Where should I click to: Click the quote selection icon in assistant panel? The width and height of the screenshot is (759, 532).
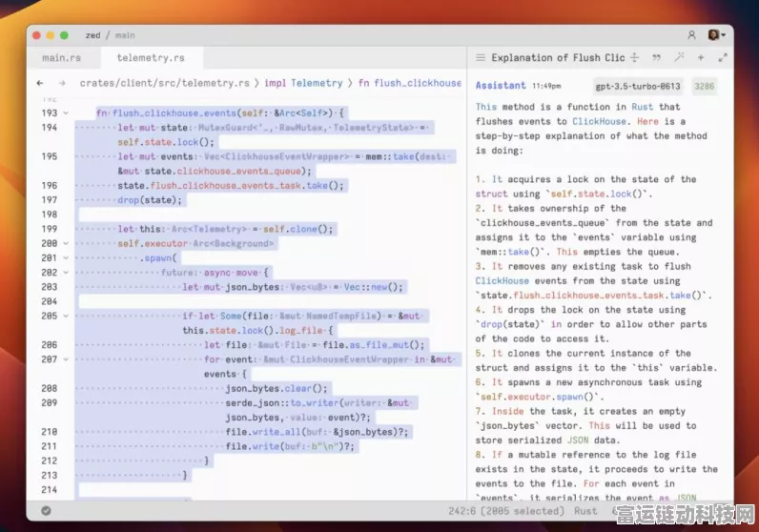[x=656, y=57]
